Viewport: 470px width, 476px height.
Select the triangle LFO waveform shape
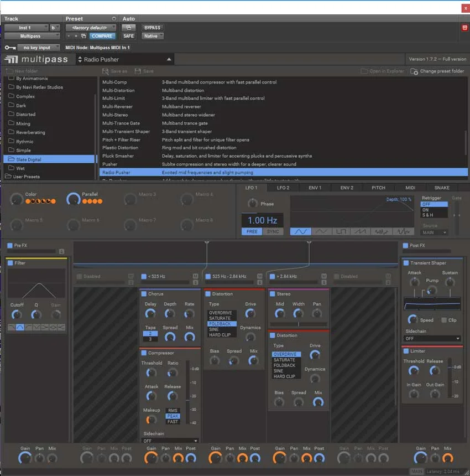click(x=321, y=231)
